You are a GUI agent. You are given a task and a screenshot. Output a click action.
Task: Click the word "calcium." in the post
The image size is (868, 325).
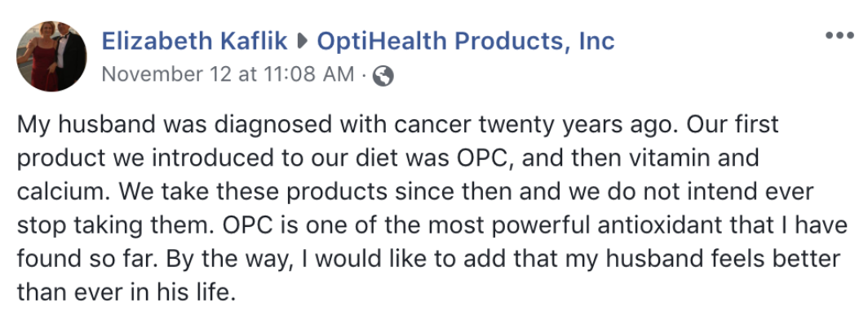tap(64, 192)
